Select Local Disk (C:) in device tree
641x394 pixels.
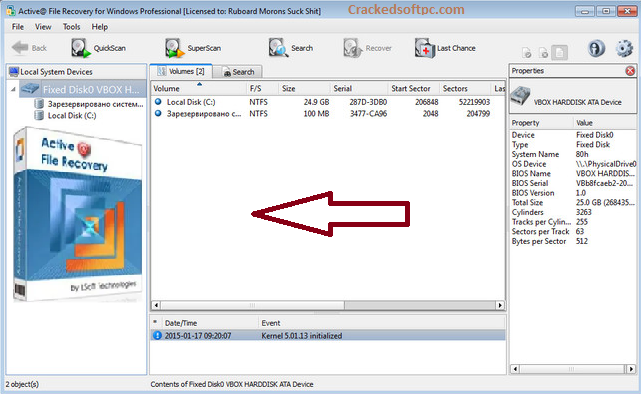[72, 116]
